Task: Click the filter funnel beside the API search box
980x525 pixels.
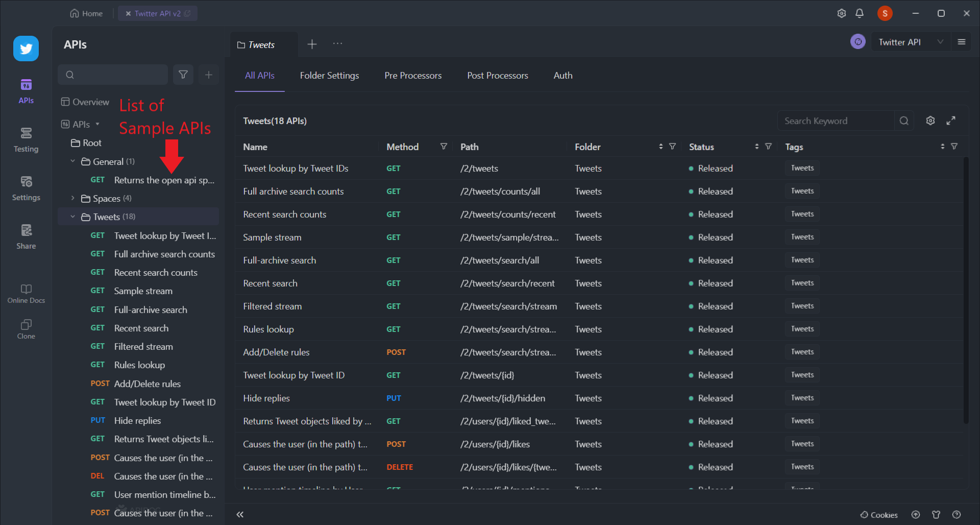Action: [183, 75]
